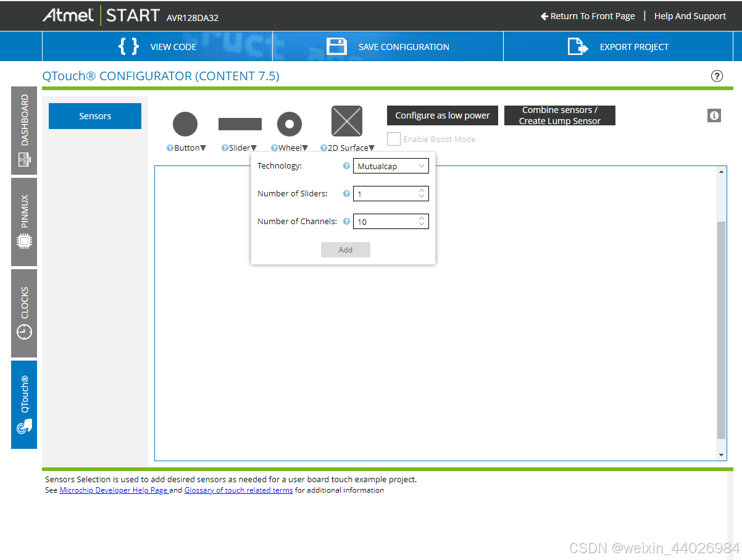This screenshot has height=560, width=742.
Task: Click help icon beside Technology field
Action: [346, 166]
